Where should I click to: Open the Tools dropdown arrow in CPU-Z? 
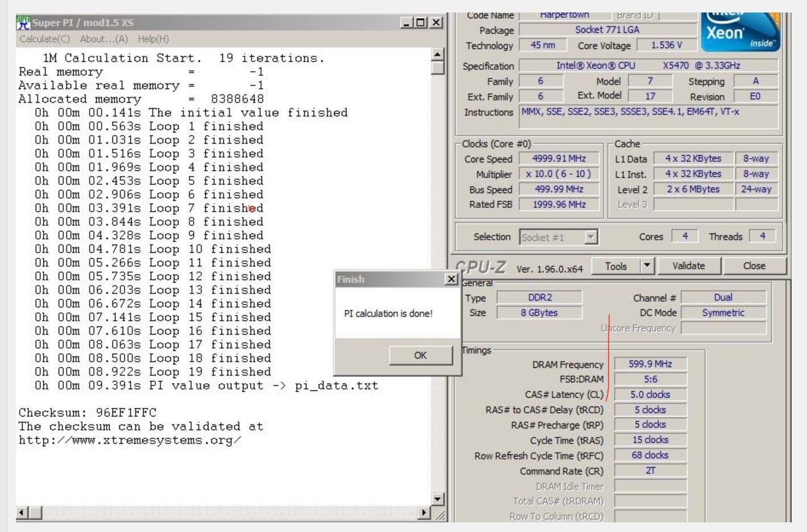[x=646, y=265]
